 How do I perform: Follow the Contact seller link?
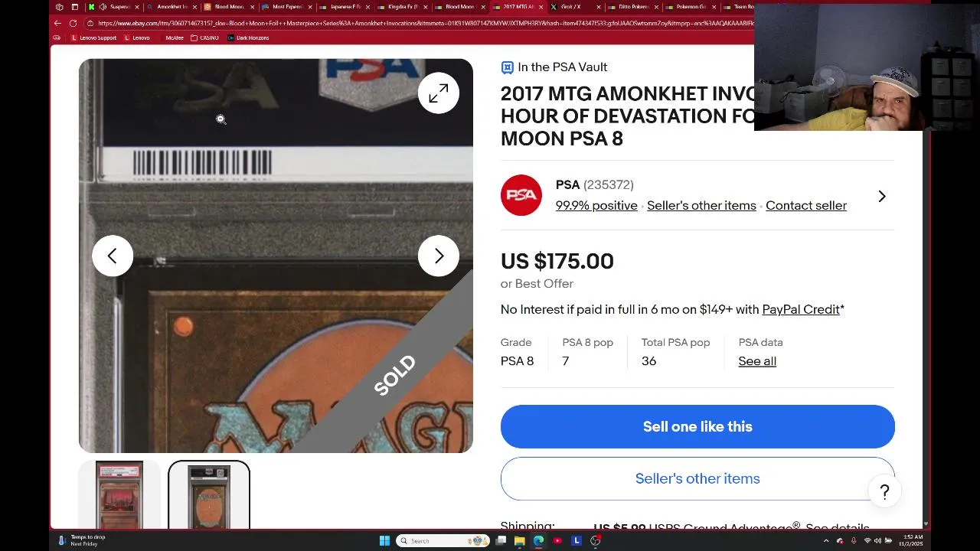806,205
